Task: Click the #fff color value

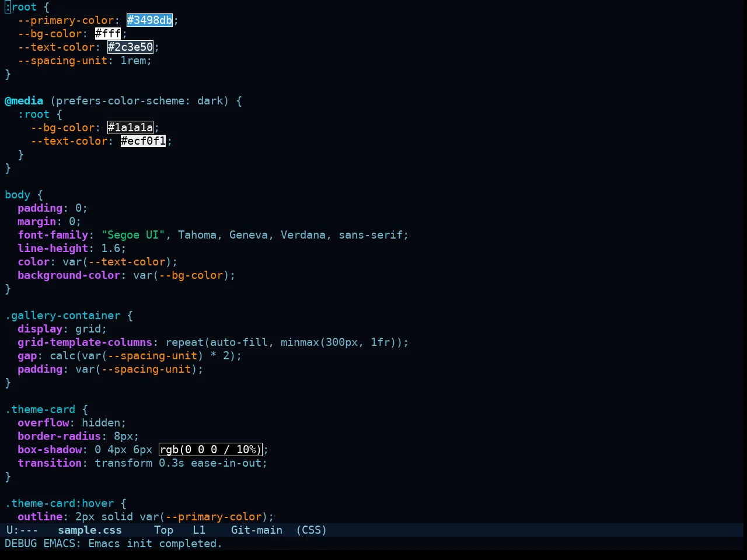Action: coord(108,34)
